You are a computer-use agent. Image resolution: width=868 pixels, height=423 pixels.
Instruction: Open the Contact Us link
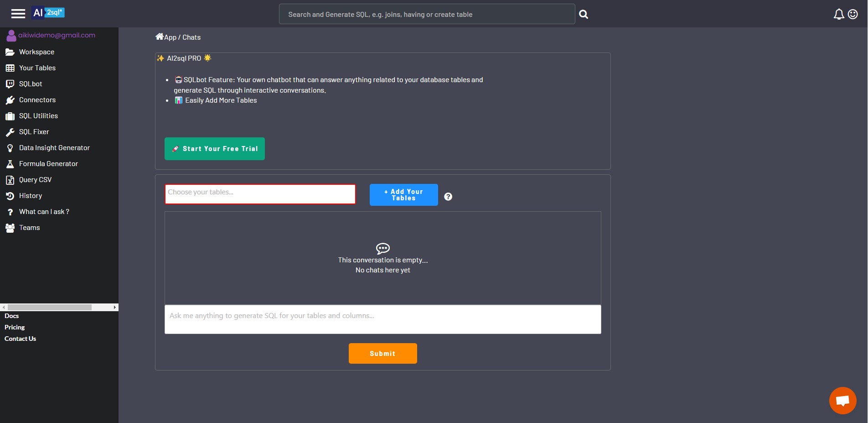[x=21, y=339]
